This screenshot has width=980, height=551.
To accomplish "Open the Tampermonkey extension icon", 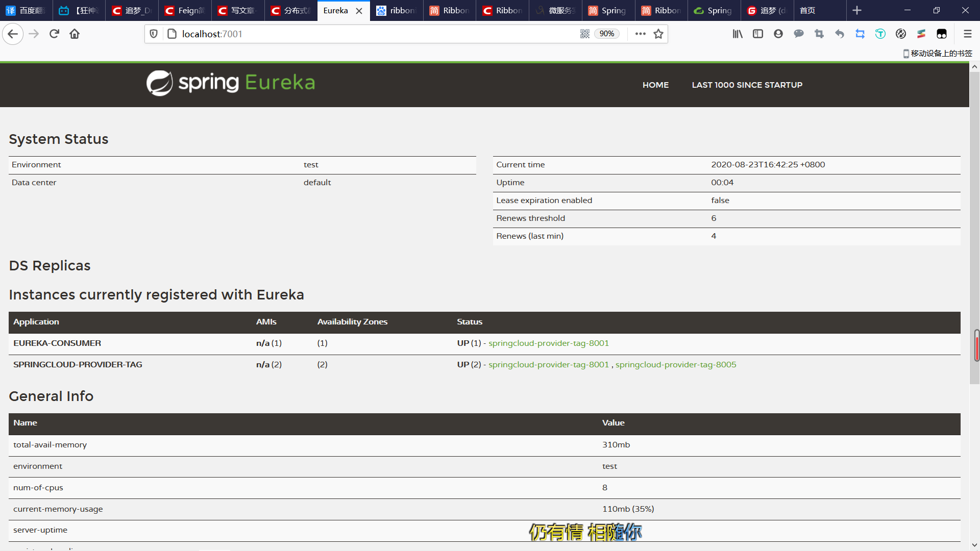I will [942, 34].
